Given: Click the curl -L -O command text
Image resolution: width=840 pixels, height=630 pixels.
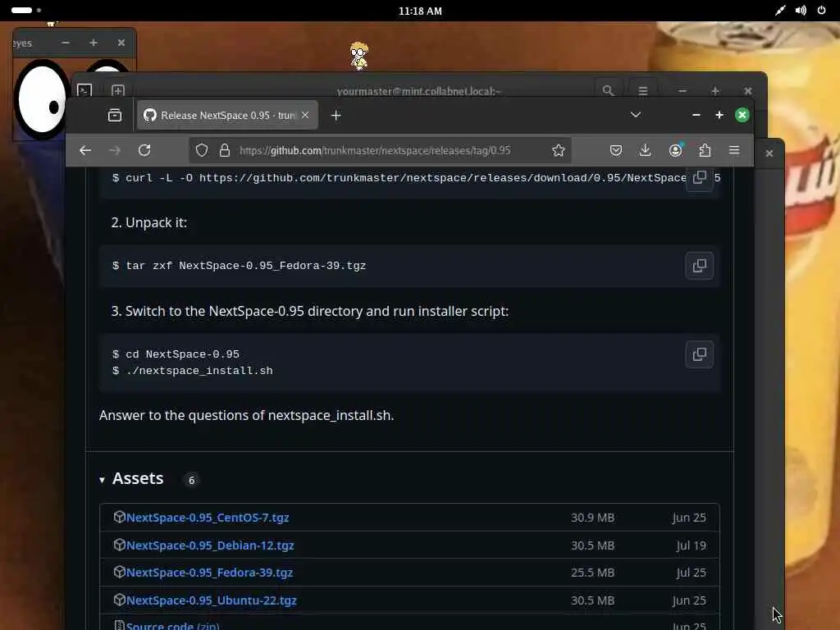Looking at the screenshot, I should pyautogui.click(x=399, y=178).
